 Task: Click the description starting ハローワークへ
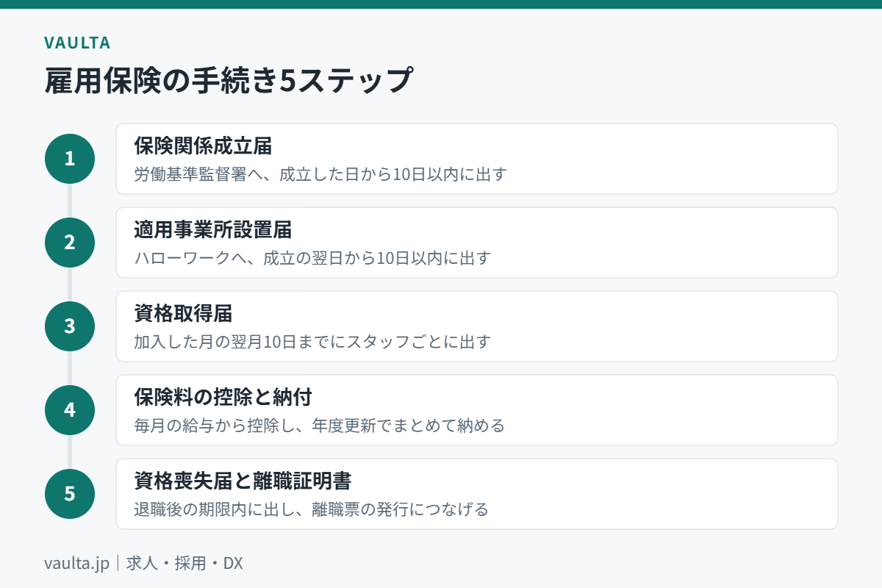pyautogui.click(x=312, y=259)
